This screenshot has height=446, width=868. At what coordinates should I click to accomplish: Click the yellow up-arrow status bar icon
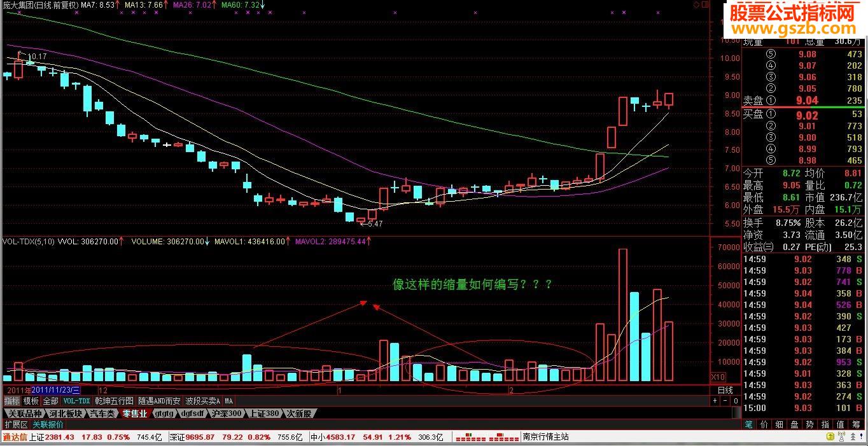coord(830,436)
